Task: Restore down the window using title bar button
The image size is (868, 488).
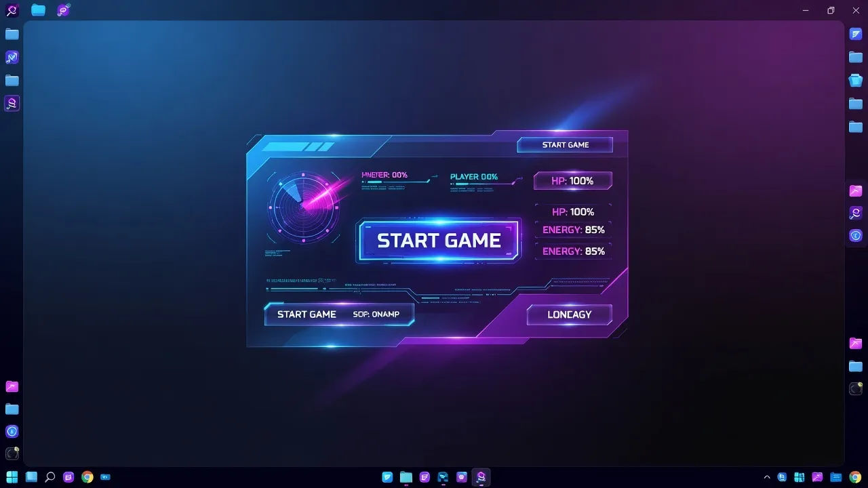Action: pyautogui.click(x=831, y=10)
